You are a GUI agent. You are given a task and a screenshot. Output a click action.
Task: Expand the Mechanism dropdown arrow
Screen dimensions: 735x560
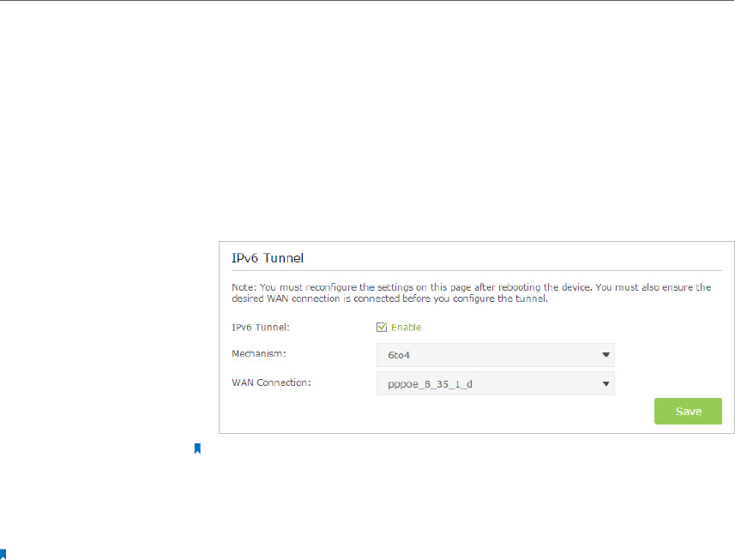(x=605, y=354)
